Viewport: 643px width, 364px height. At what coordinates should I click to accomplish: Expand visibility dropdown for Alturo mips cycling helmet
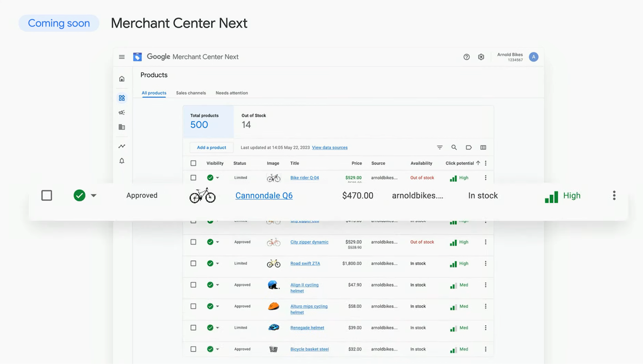pyautogui.click(x=217, y=306)
